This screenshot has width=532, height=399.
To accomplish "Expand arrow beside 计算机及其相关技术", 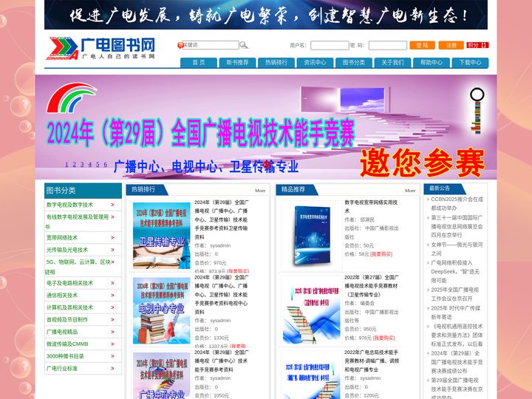I will (x=112, y=307).
